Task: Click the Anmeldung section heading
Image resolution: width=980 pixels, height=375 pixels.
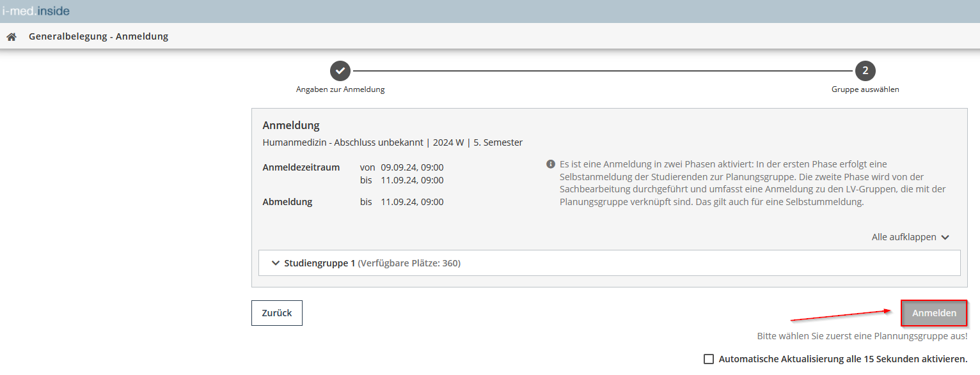Action: coord(291,125)
